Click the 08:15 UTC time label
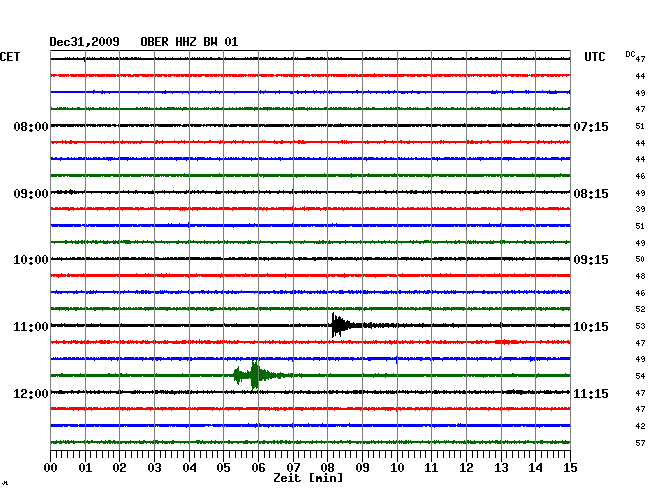Image resolution: width=650 pixels, height=494 pixels. (591, 194)
